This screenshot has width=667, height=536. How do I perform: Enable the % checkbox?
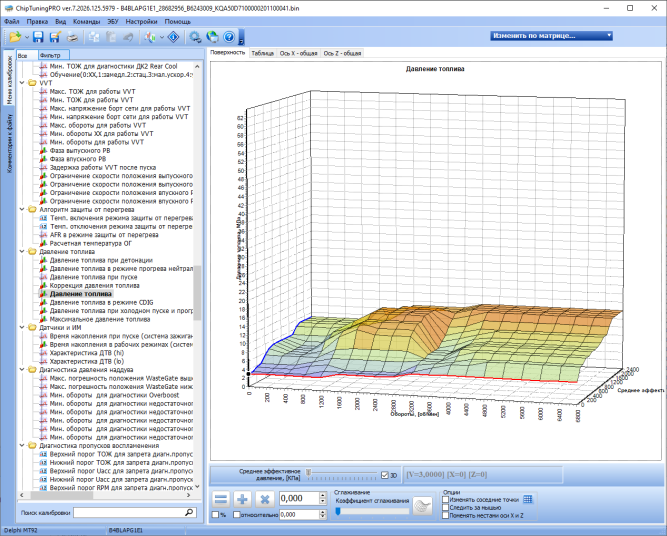click(x=215, y=515)
